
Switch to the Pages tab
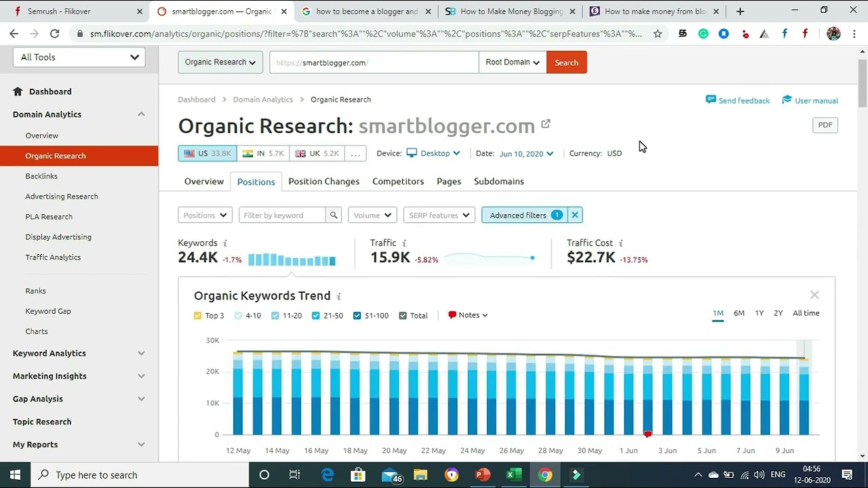tap(449, 181)
